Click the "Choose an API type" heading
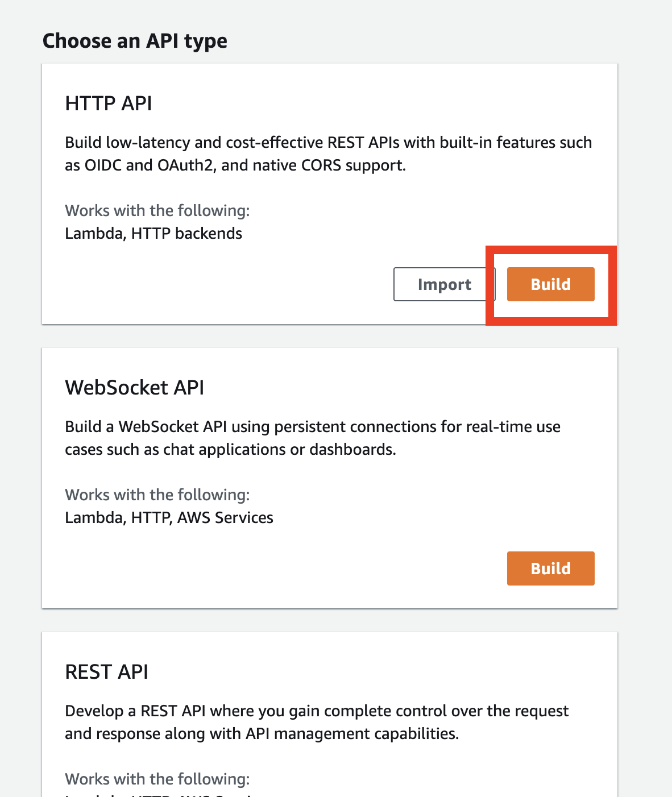 (135, 41)
